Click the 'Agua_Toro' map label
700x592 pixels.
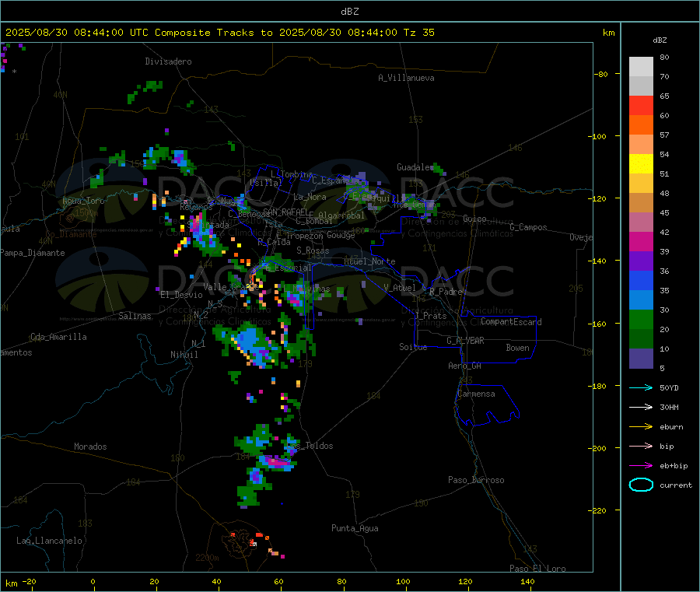pyautogui.click(x=83, y=201)
